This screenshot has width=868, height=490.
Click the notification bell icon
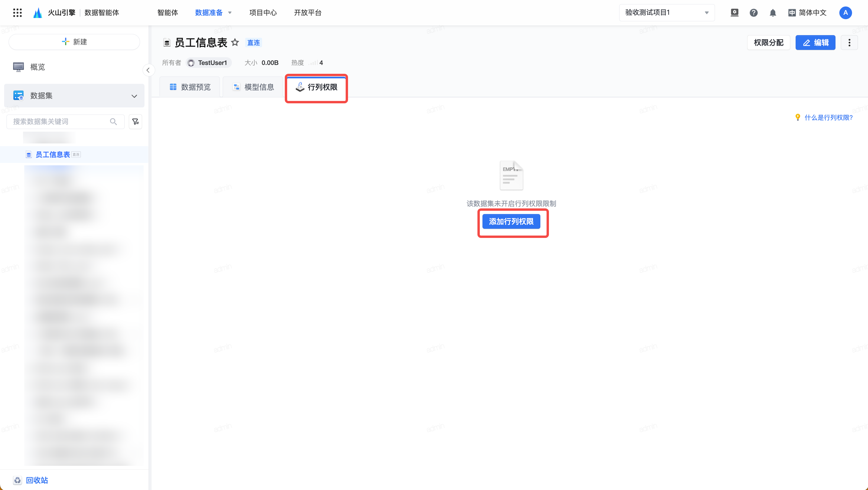pos(773,13)
